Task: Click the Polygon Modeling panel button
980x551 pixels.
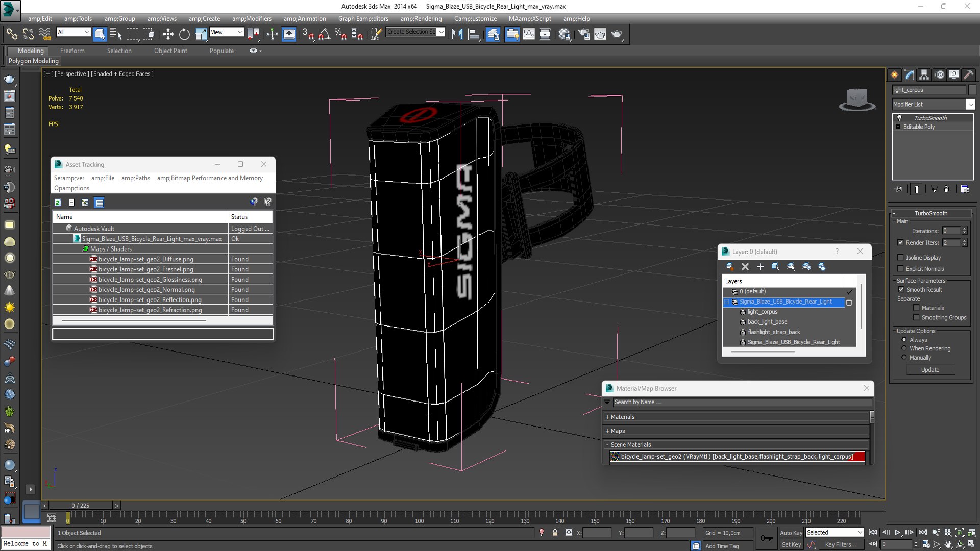Action: pos(34,61)
